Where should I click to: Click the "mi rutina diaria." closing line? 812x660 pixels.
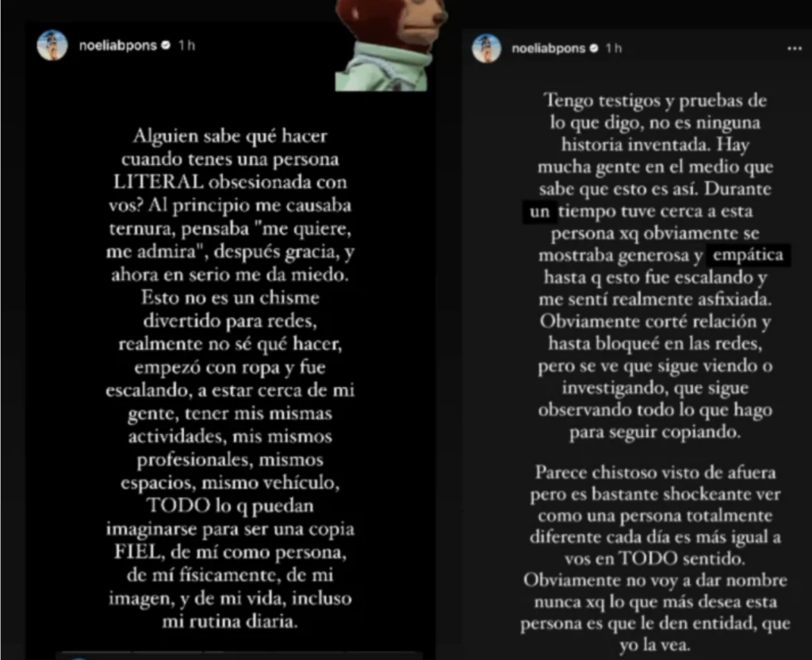pyautogui.click(x=230, y=621)
